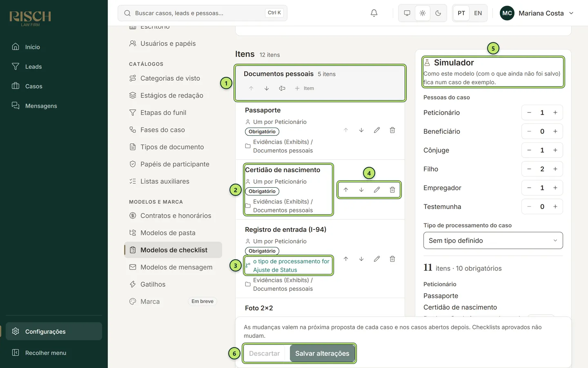Move Documentos pessoais section down
This screenshot has height=368, width=588.
(267, 88)
